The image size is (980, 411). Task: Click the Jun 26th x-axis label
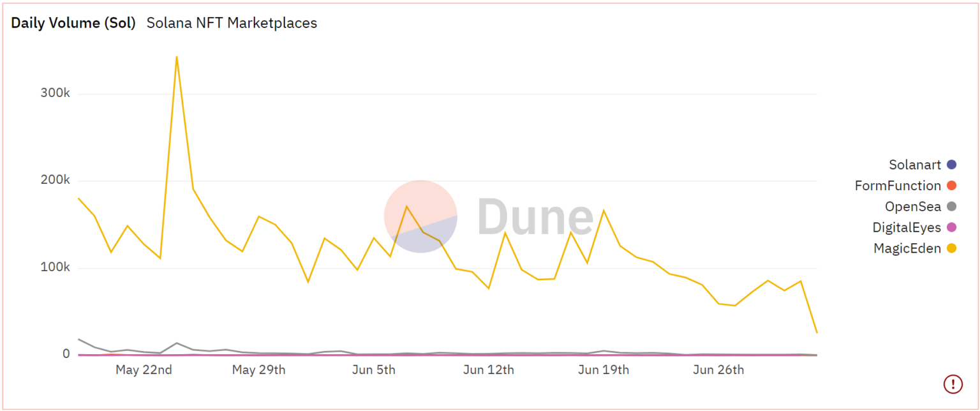pyautogui.click(x=718, y=370)
